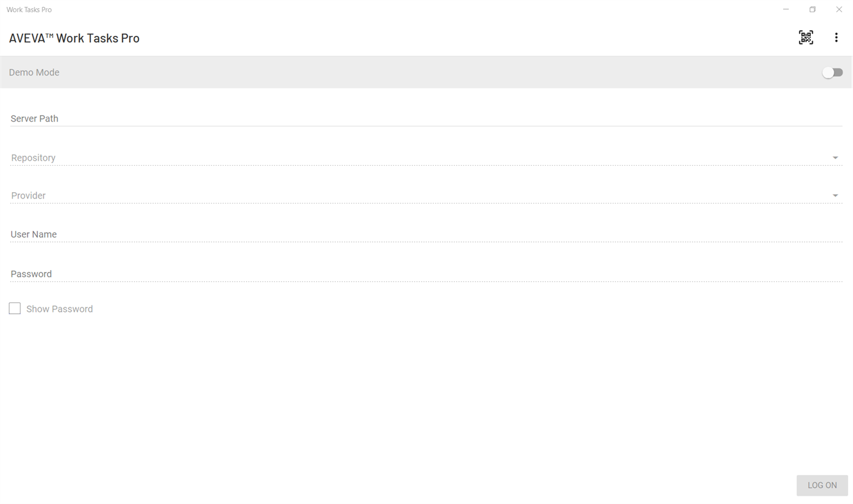This screenshot has height=504, width=853.
Task: Open the QR code scanner
Action: pos(806,38)
